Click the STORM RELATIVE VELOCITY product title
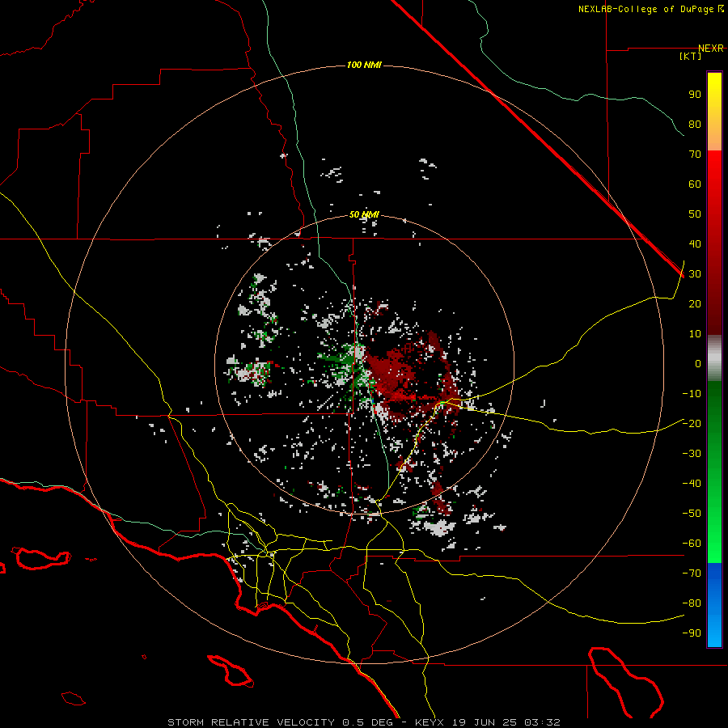The image size is (728, 728). (x=251, y=722)
